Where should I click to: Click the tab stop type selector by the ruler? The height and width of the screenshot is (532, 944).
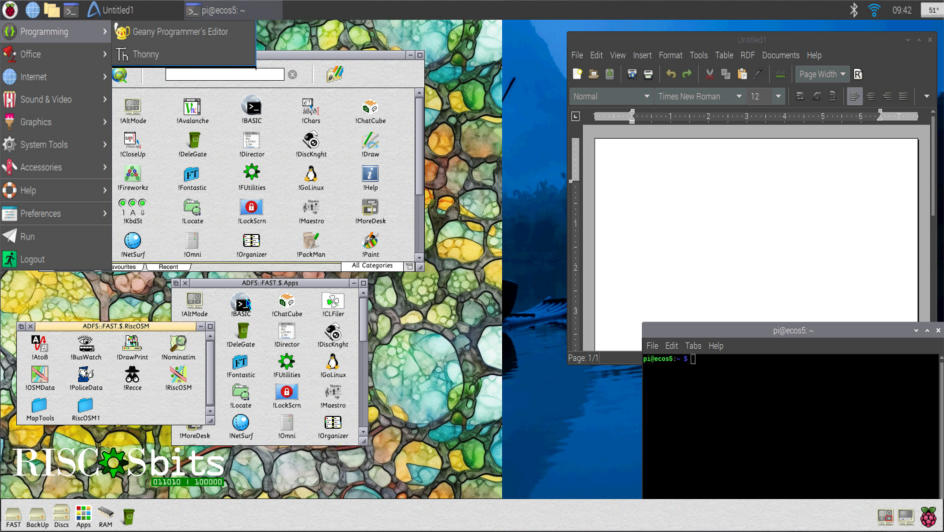(576, 116)
